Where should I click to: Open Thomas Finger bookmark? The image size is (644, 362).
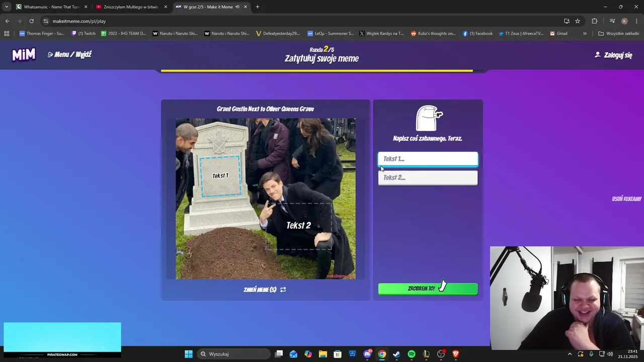click(42, 34)
